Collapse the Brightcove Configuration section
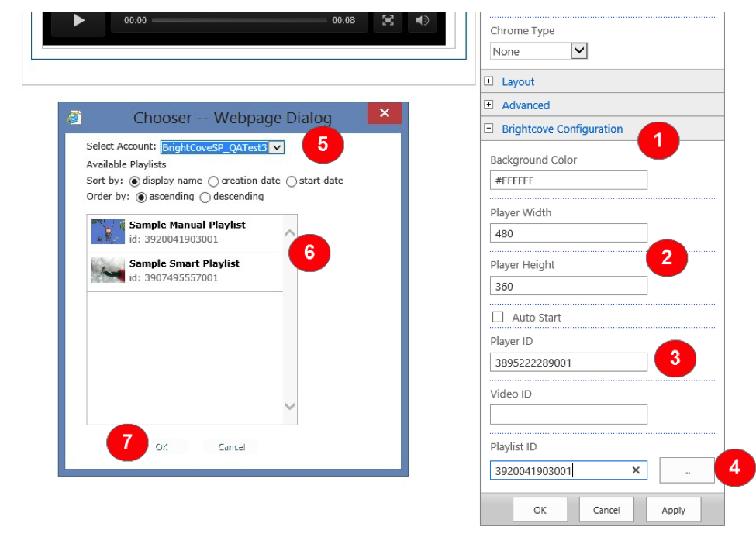The width and height of the screenshot is (756, 537). [488, 129]
